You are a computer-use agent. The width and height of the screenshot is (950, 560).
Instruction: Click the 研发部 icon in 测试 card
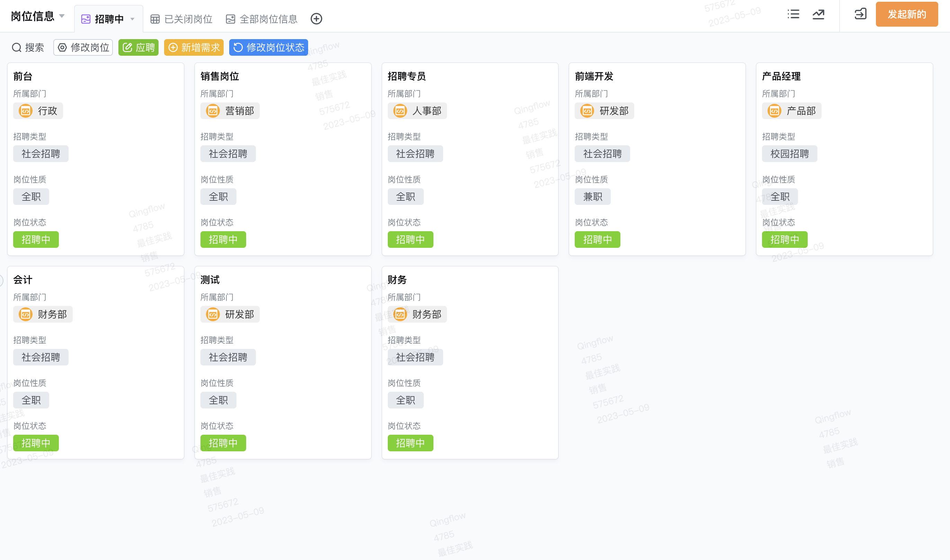click(213, 314)
